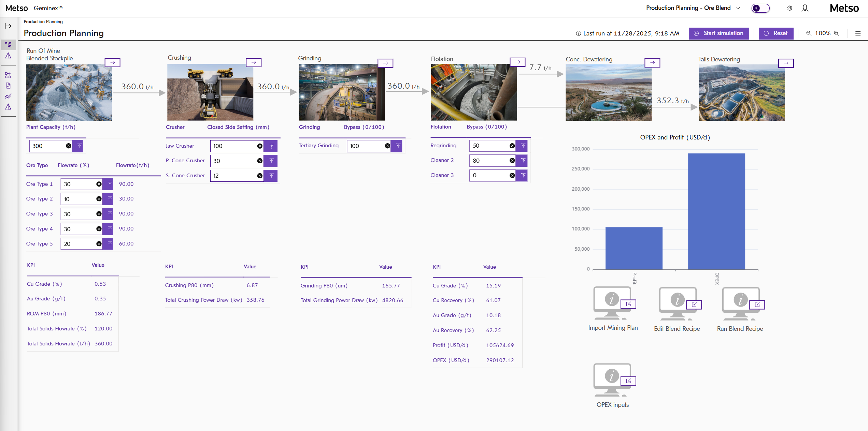
Task: Toggle the dark mode switch
Action: click(x=760, y=8)
